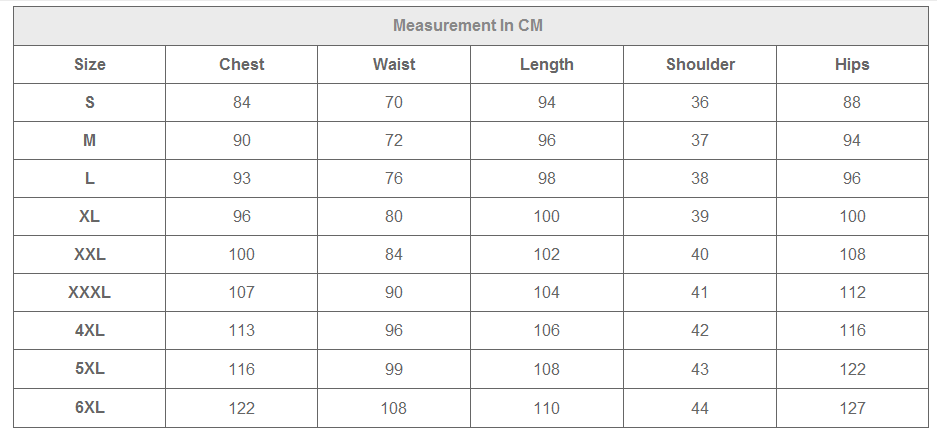Select waist value 72 for size M
Screen dimensions: 937x437
coord(394,140)
